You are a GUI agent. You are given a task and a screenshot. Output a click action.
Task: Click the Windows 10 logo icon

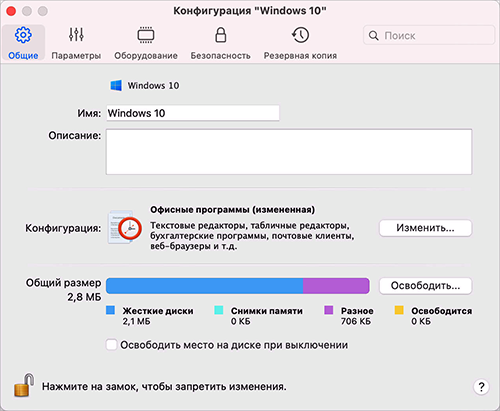click(116, 86)
